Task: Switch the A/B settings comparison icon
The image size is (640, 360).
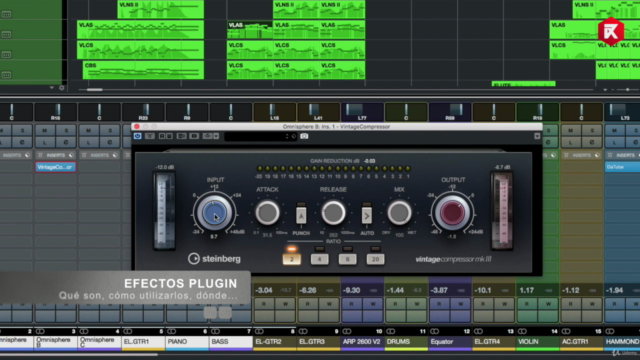Action: tap(181, 136)
